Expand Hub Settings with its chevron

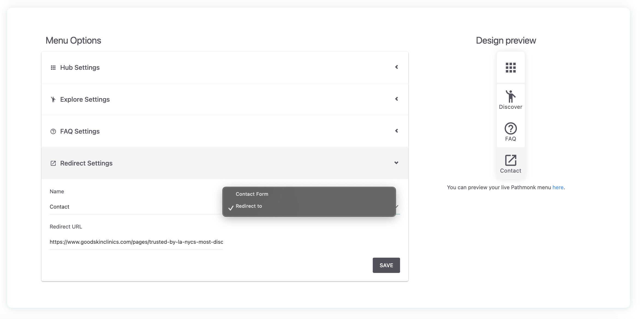(x=396, y=67)
